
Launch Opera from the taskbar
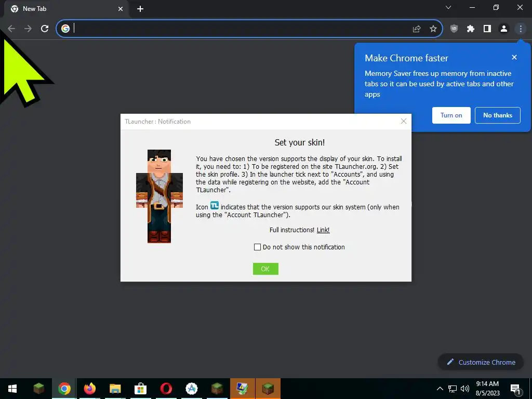pos(166,389)
